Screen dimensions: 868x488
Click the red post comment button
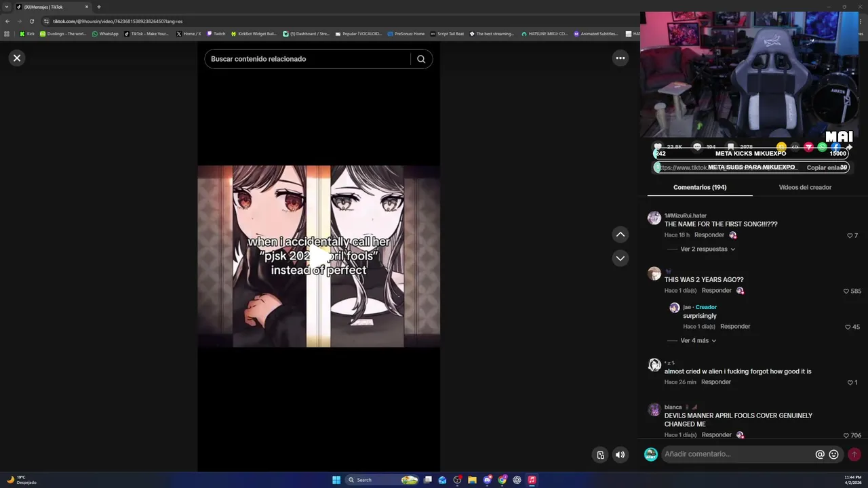click(x=854, y=455)
